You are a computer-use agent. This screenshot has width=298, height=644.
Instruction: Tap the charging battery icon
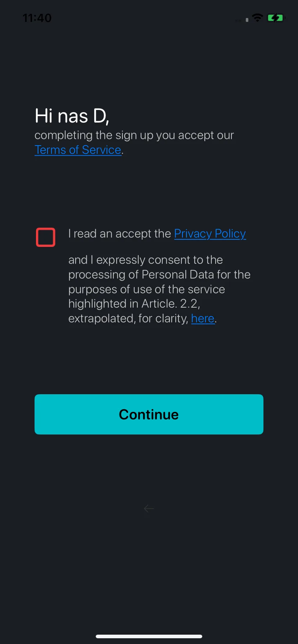coord(276,18)
